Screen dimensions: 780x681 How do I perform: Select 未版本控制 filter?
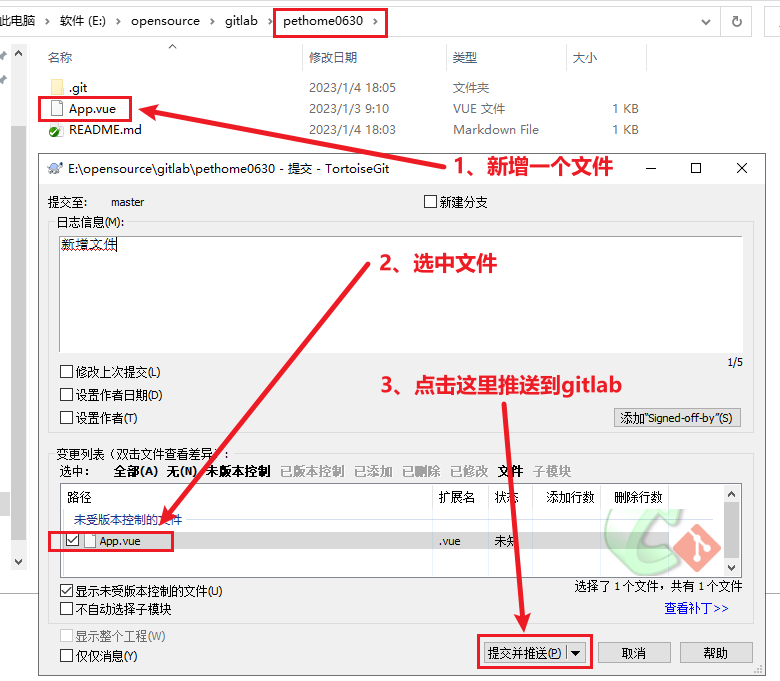[238, 471]
